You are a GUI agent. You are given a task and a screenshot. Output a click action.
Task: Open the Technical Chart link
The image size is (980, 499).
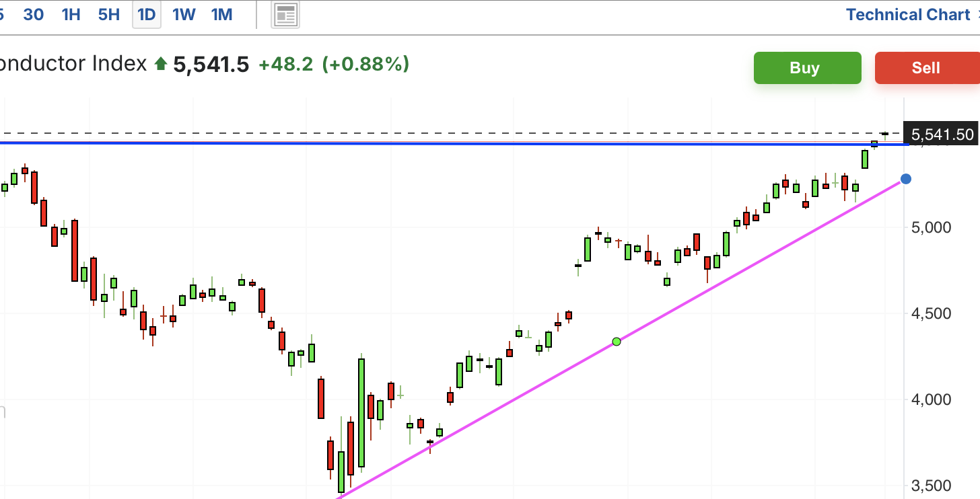pos(907,15)
